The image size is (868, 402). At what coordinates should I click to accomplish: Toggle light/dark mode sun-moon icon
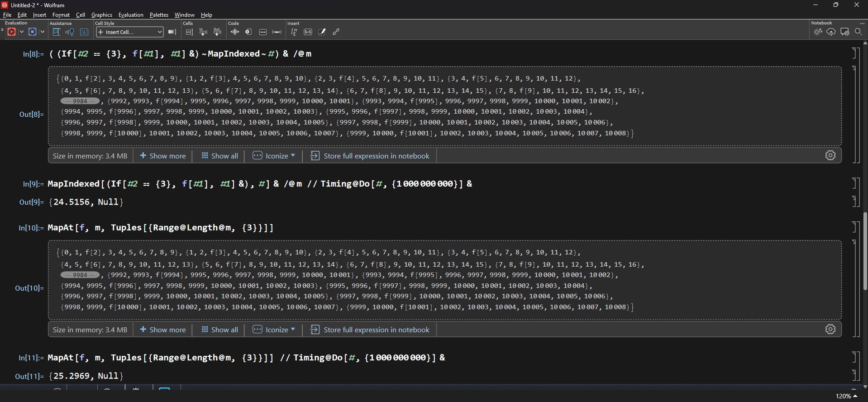click(x=817, y=32)
